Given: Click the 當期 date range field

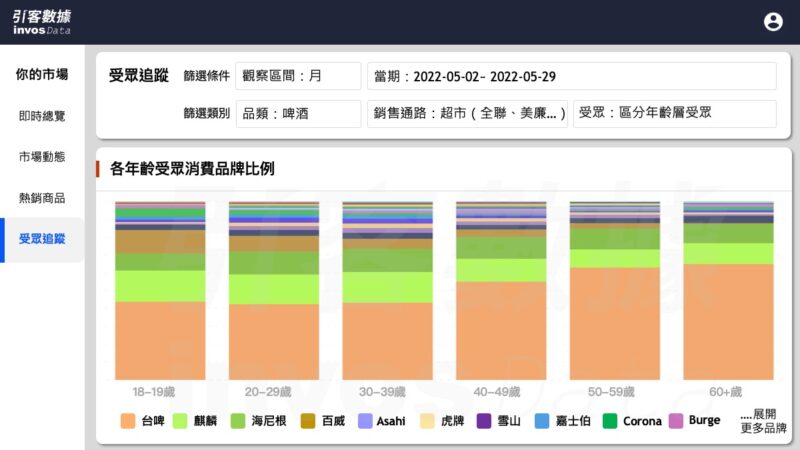Looking at the screenshot, I should pos(571,76).
